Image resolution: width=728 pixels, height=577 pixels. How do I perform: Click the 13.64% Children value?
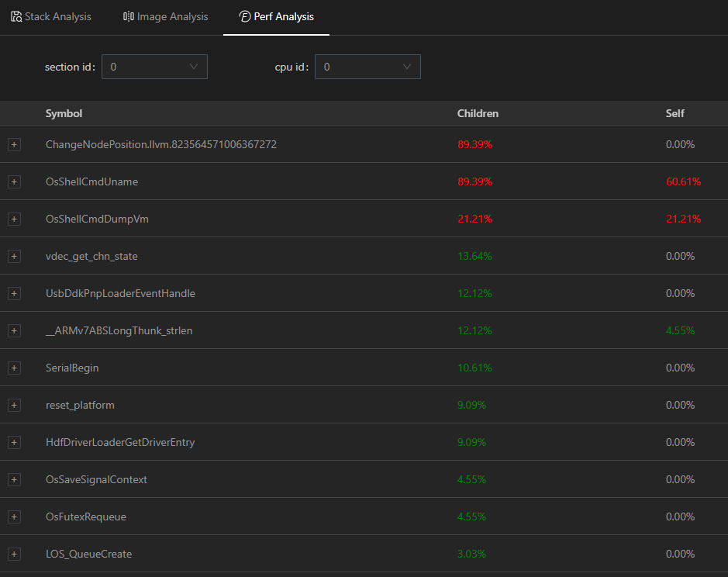[474, 256]
